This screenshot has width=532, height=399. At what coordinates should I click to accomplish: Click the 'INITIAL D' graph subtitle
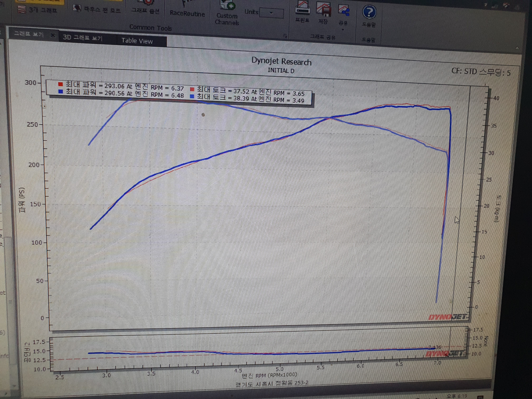click(281, 70)
